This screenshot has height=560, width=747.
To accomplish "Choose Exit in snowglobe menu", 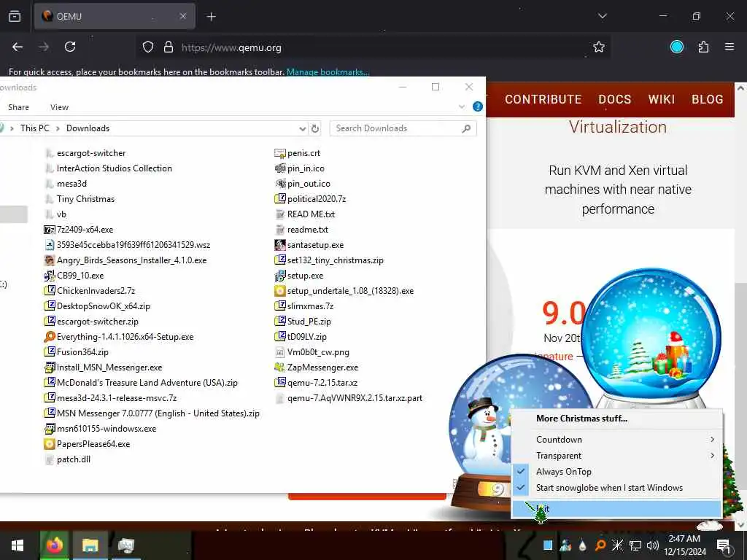I will pyautogui.click(x=617, y=508).
